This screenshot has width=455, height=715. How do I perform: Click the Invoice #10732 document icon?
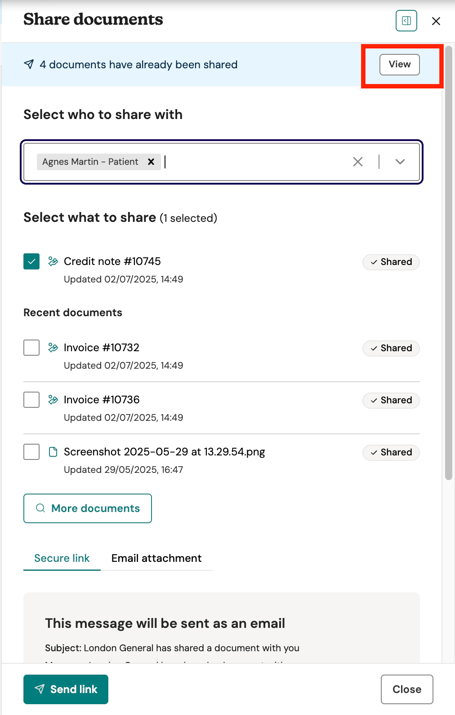[53, 347]
